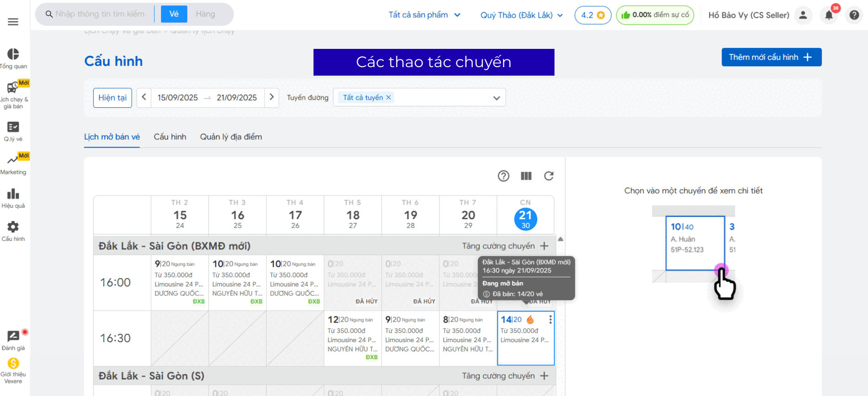Open Q.lý vé ticket management
The height and width of the screenshot is (396, 868).
point(13,131)
